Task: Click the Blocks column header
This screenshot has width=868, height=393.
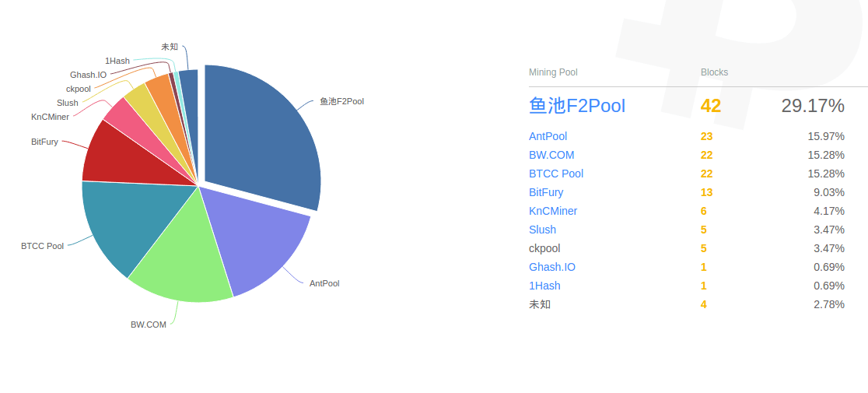Action: point(714,72)
